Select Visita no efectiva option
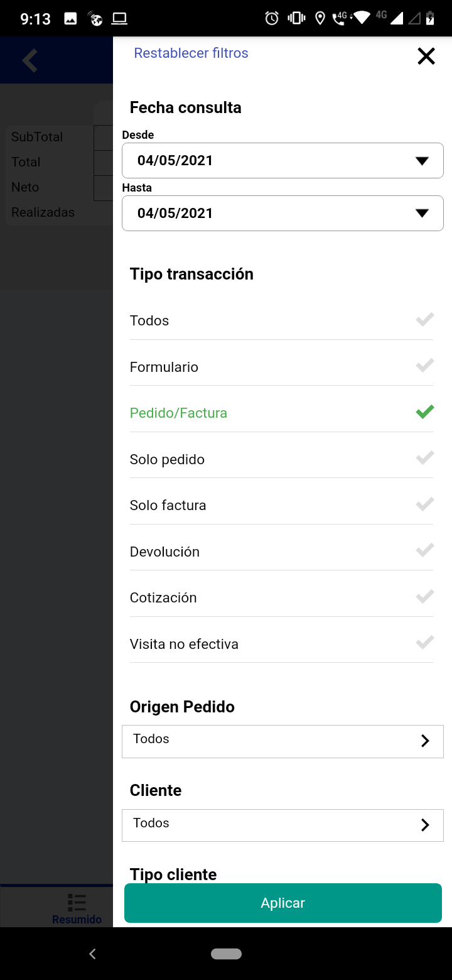This screenshot has height=980, width=452. 281,644
